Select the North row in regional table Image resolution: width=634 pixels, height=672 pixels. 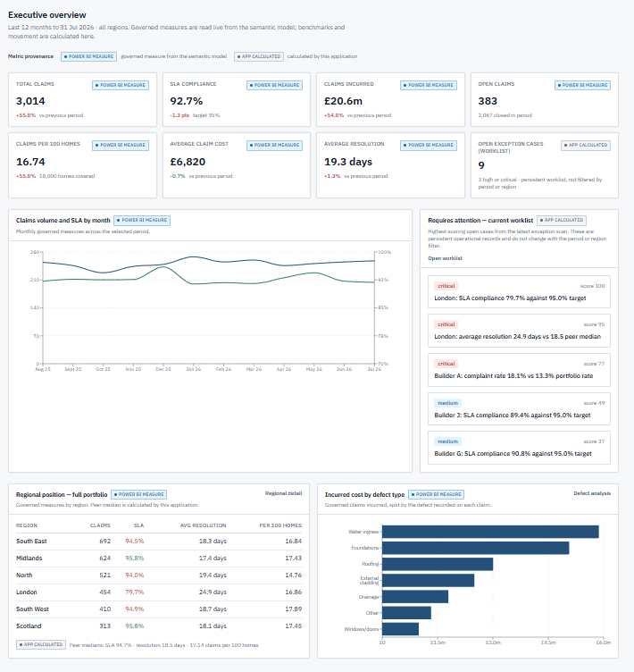(159, 575)
